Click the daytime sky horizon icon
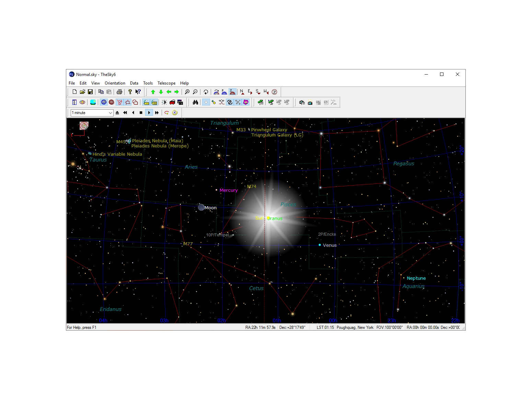 pos(93,102)
